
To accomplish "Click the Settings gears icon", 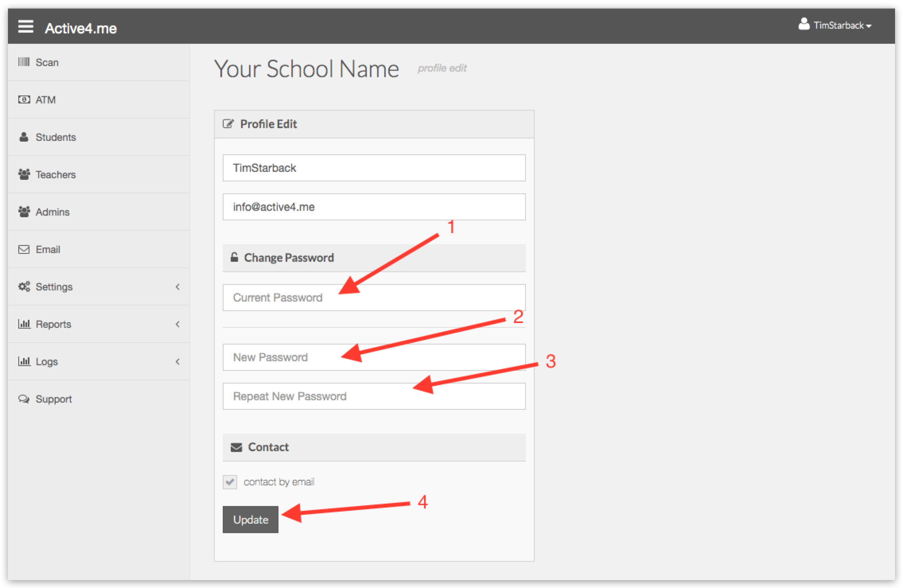I will pos(24,286).
